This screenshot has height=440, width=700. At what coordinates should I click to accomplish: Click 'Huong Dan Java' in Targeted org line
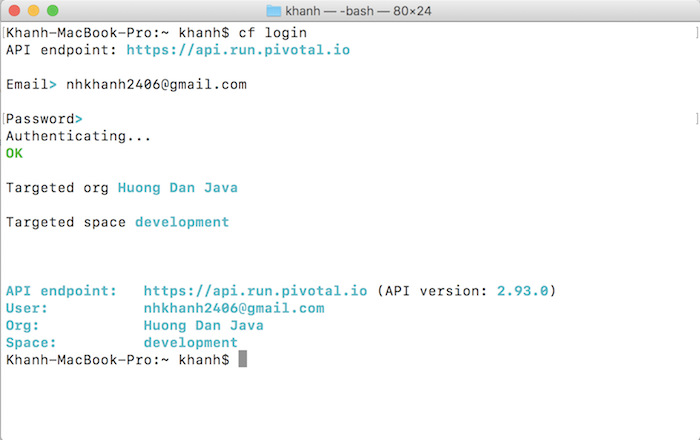point(178,187)
